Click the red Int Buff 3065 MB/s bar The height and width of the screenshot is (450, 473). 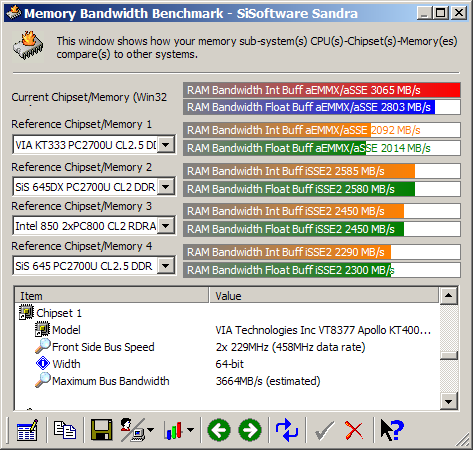click(x=322, y=90)
